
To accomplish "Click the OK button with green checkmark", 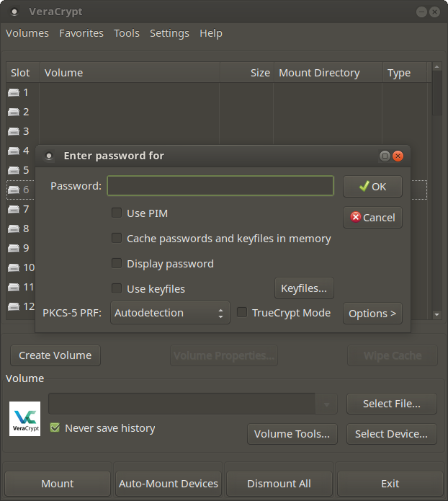I will pos(372,186).
